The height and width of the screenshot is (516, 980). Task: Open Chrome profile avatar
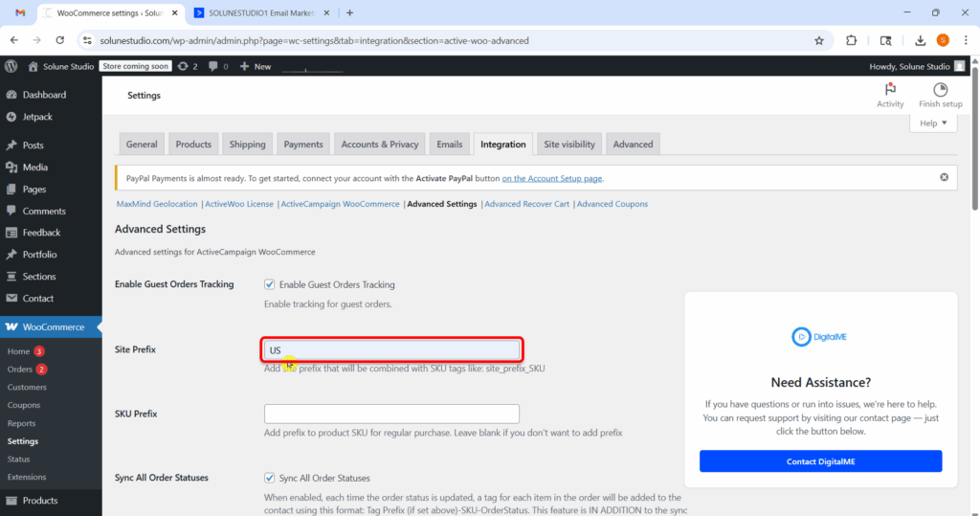943,40
